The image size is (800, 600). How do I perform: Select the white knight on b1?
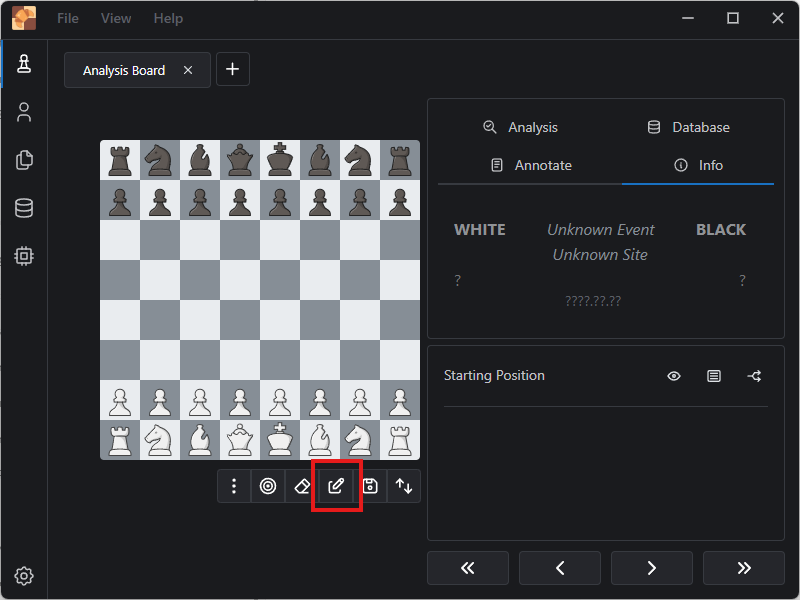(160, 440)
